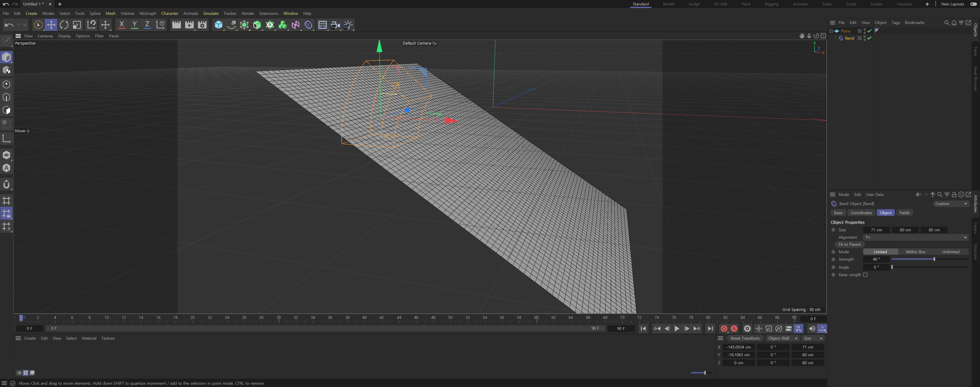Click the blue Cube primitive icon
The height and width of the screenshot is (387, 980).
pos(219,24)
